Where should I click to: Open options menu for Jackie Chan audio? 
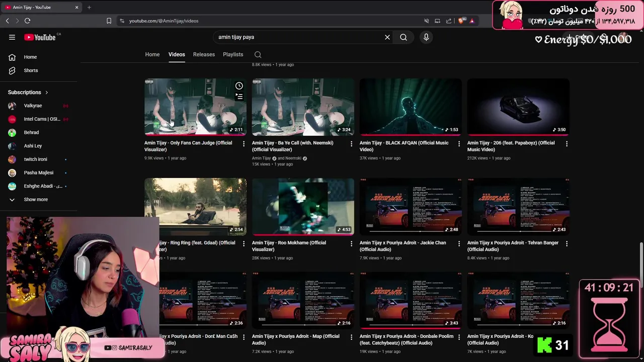(459, 244)
